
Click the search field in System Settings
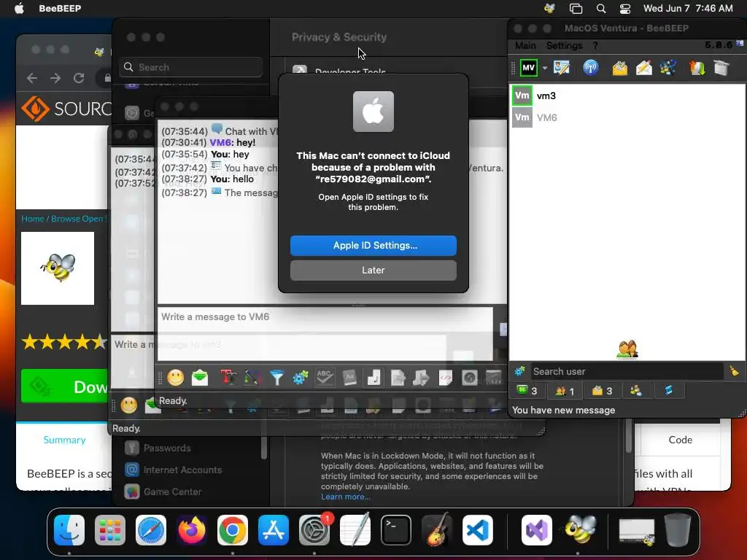point(190,67)
